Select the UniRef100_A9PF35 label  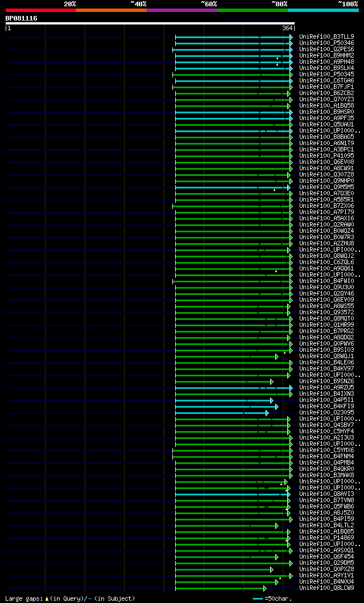coord(327,118)
